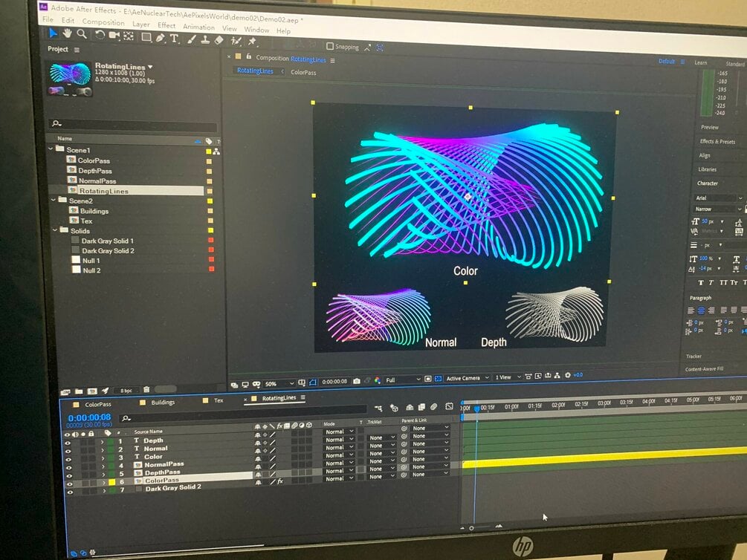Open the 1 View layout dropdown
This screenshot has width=747, height=560.
coord(508,377)
